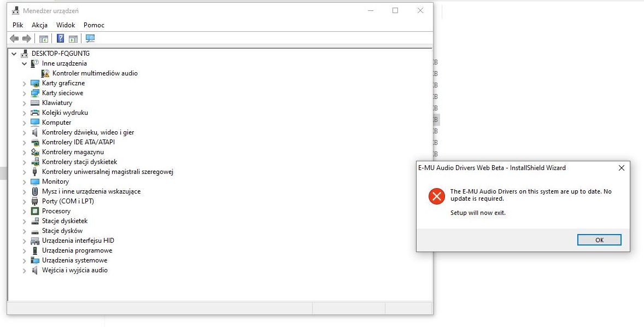Viewport: 644px width, 327px height.
Task: Expand the Stacje dysków tree branch
Action: click(24, 230)
